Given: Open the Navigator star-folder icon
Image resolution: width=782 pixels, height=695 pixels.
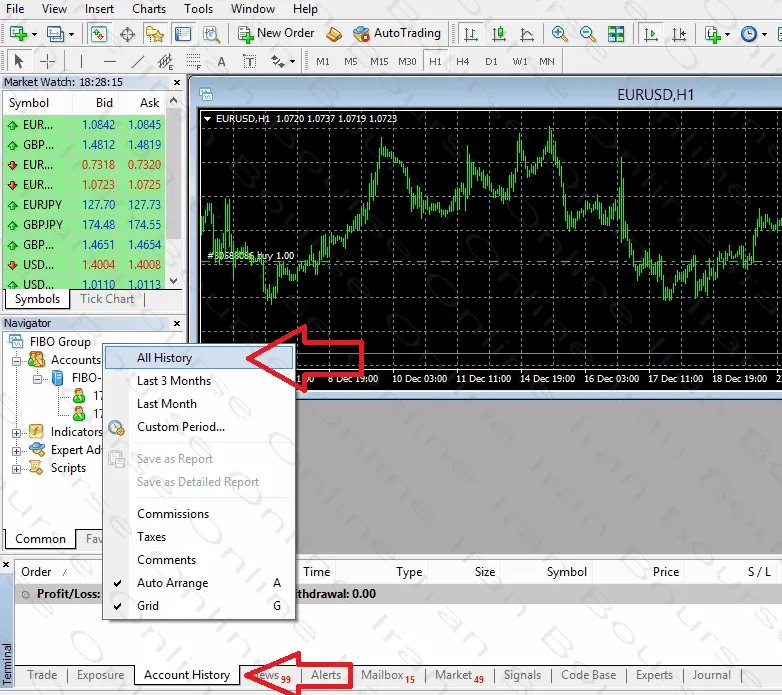Looking at the screenshot, I should click(154, 34).
